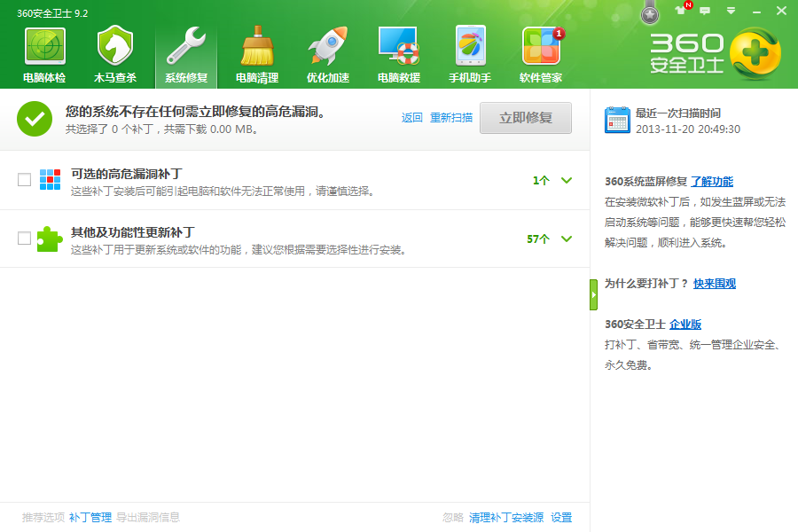Collapse the right sidebar with green arrow handle

(593, 294)
